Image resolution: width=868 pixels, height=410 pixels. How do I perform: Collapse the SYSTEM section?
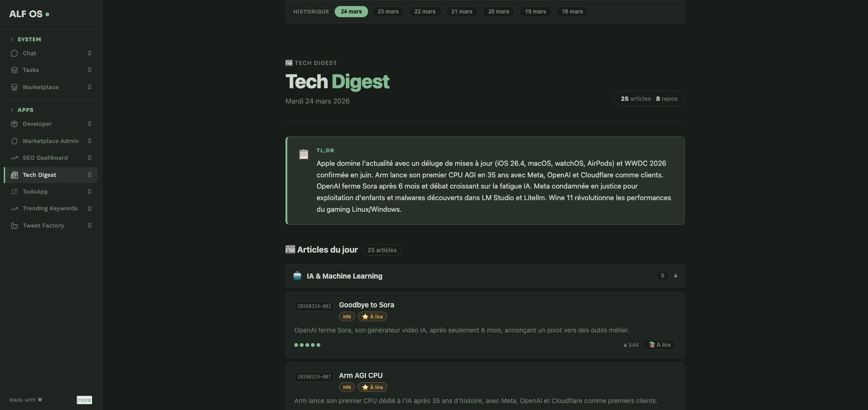(x=26, y=39)
